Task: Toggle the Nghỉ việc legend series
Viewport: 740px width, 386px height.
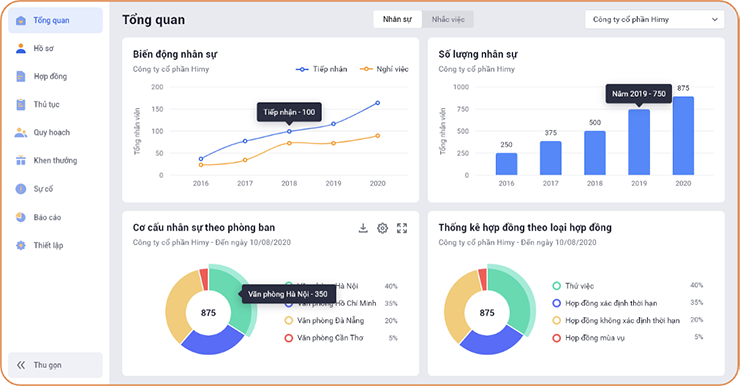Action: point(384,69)
